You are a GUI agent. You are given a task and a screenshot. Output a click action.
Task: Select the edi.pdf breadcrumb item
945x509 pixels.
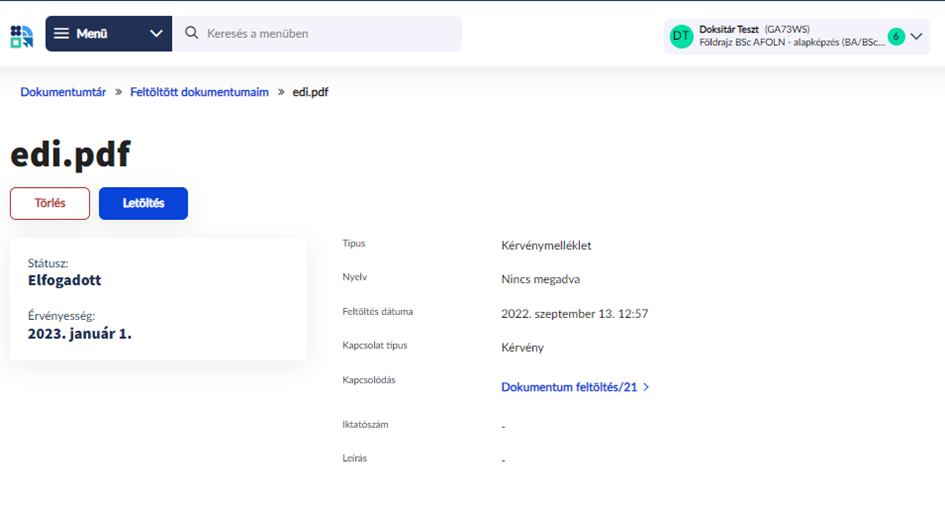pos(310,92)
